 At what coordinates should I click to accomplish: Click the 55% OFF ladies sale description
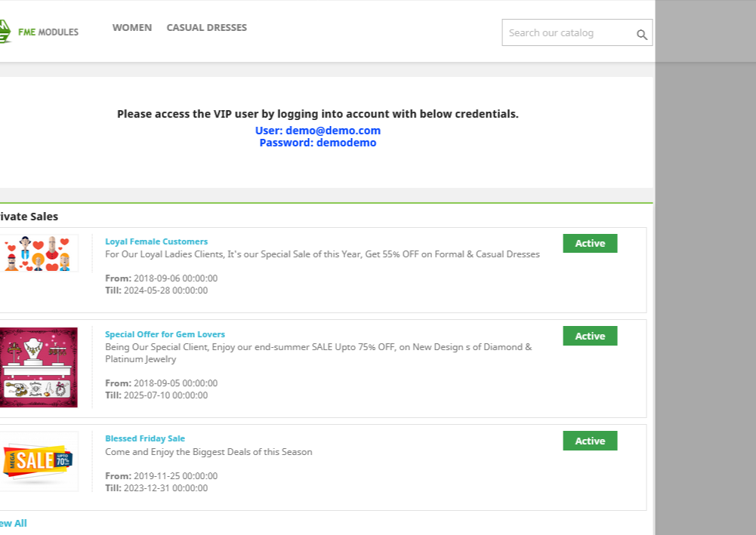322,254
